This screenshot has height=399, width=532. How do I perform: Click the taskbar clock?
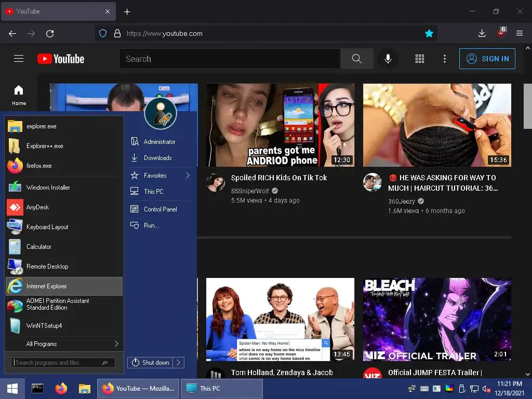(510, 389)
